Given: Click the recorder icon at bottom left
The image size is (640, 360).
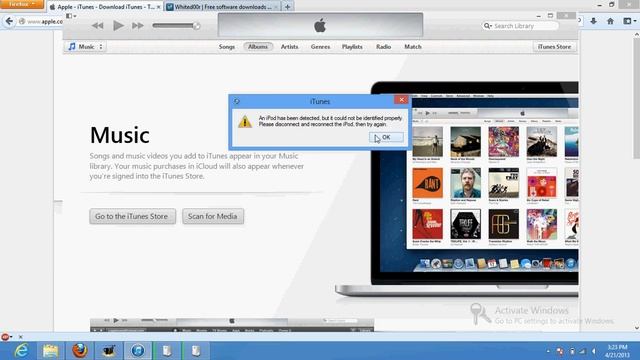Looking at the screenshot, I should click(5, 337).
